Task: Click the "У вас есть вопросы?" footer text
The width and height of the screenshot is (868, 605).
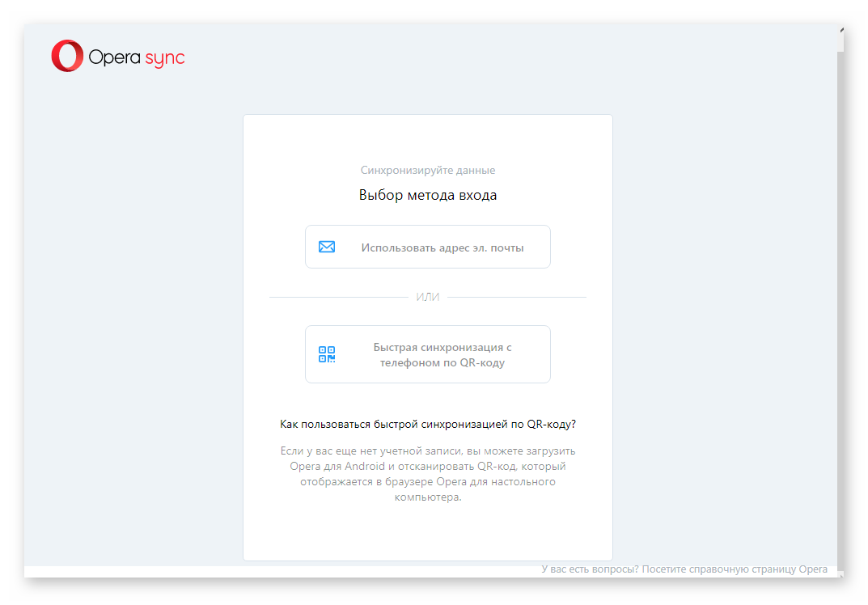Action: [590, 569]
